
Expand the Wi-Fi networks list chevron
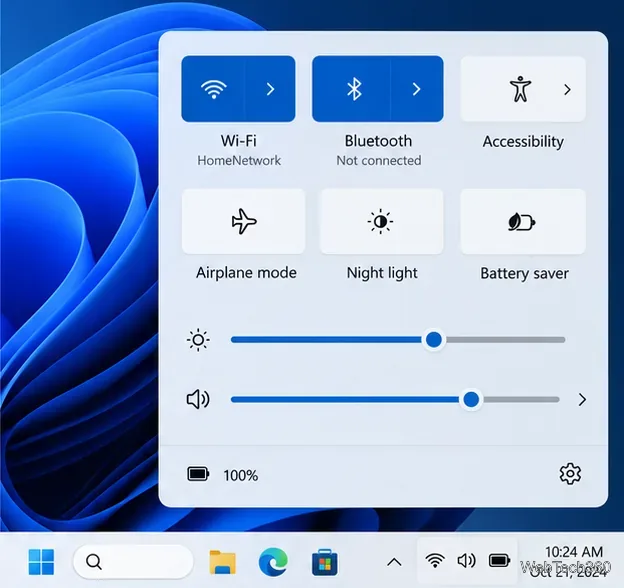click(x=271, y=89)
